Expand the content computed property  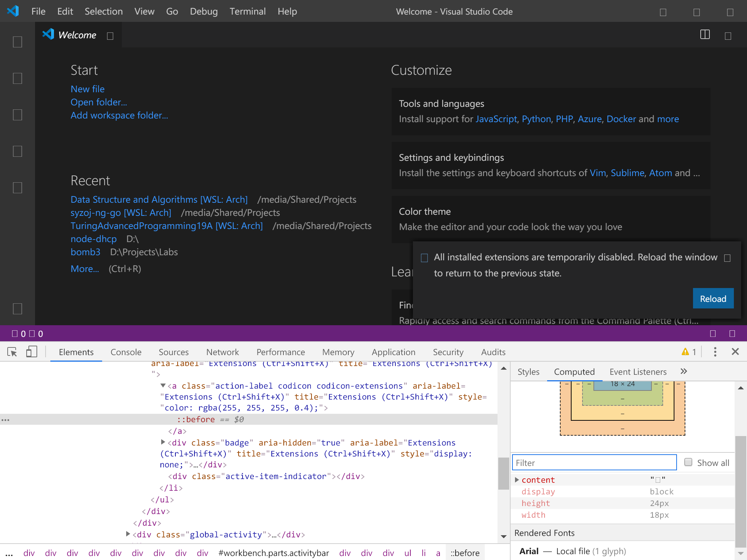[517, 480]
